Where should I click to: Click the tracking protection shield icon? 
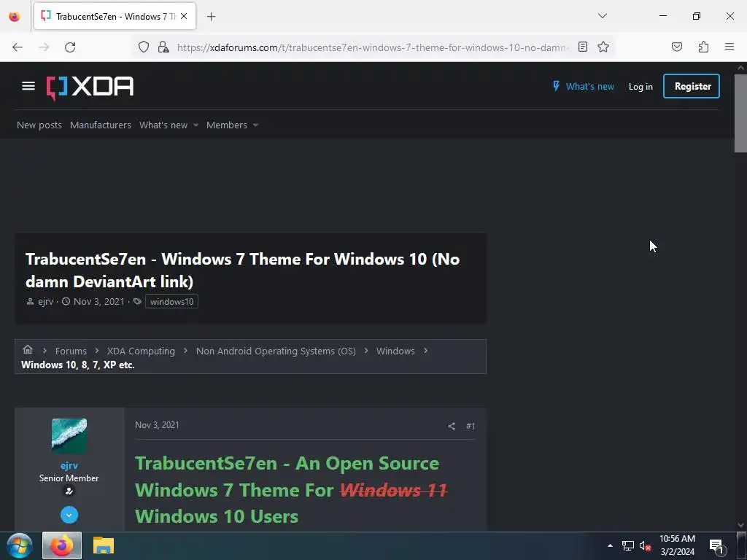[144, 47]
